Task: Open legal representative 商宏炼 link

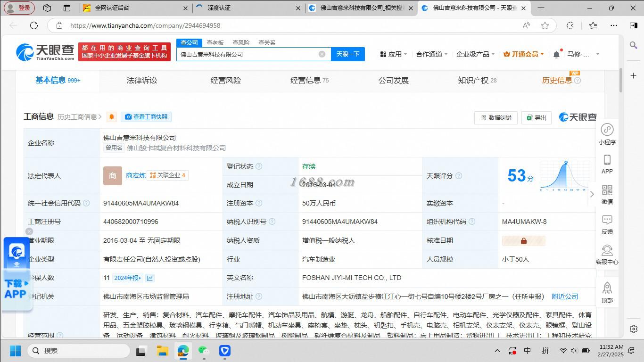Action: tap(136, 175)
